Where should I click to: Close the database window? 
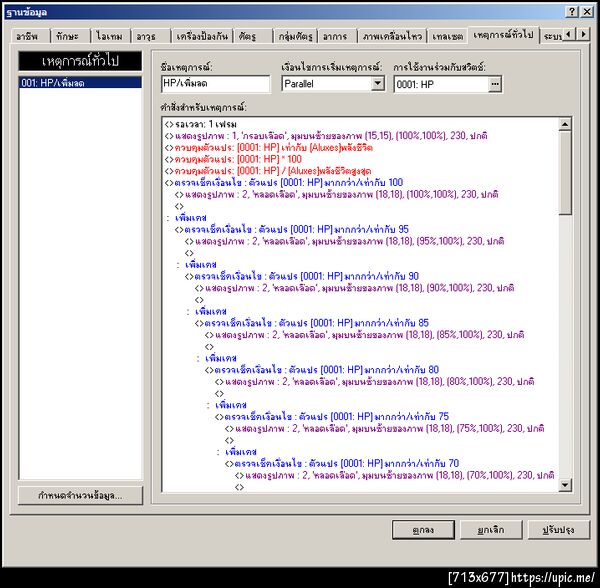point(587,11)
